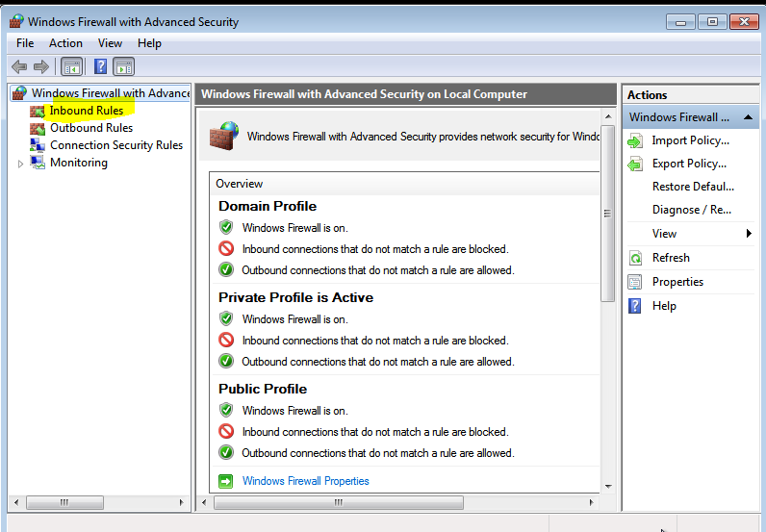Open the Windows Firewall Properties link

tap(305, 481)
